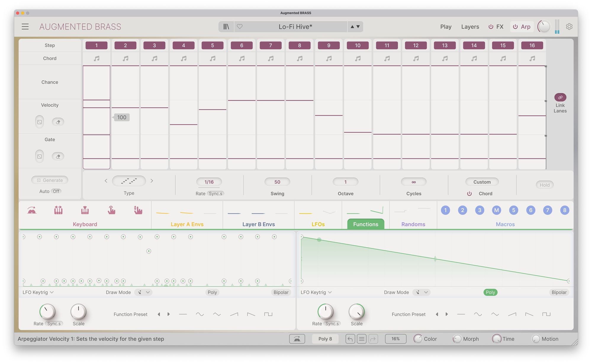Toggle the Arp power button
Viewport: 592px width, 364px height.
515,27
